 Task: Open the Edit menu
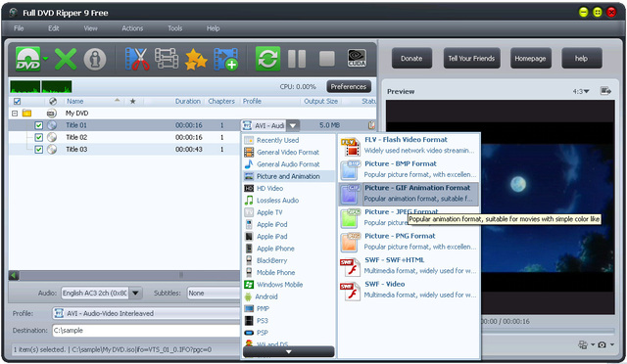(54, 28)
